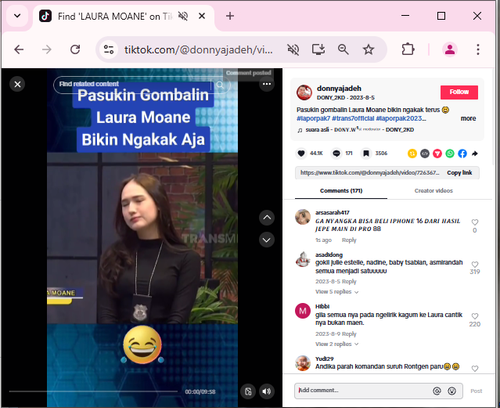Open the zoom magnifier in address bar
The height and width of the screenshot is (408, 500).
pyautogui.click(x=343, y=50)
